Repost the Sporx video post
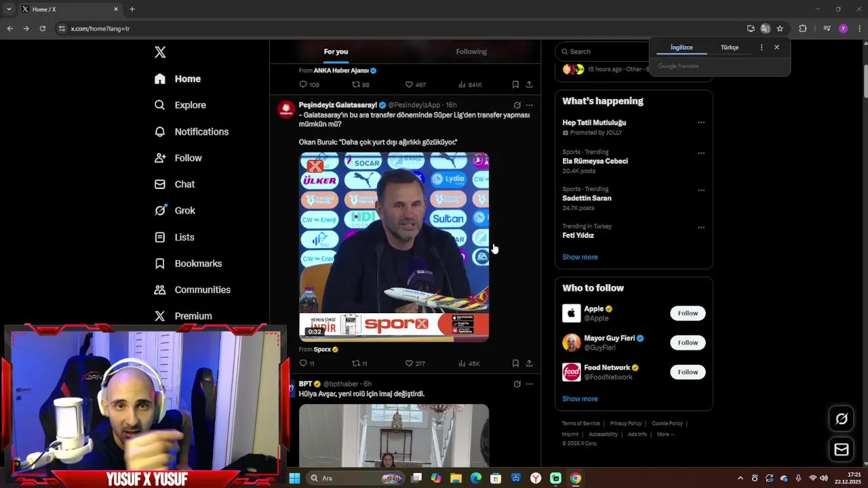Screen dimensions: 868x488 (x=359, y=363)
